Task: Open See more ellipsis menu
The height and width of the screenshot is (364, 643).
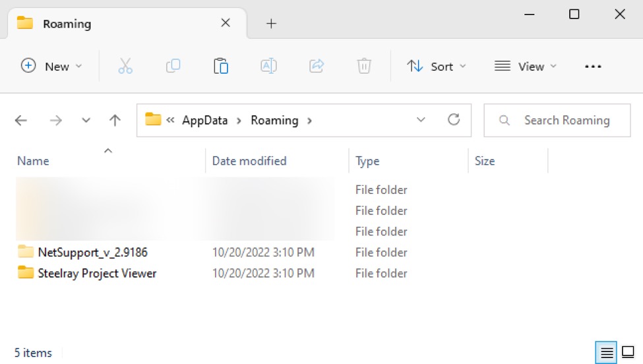Action: [x=594, y=66]
